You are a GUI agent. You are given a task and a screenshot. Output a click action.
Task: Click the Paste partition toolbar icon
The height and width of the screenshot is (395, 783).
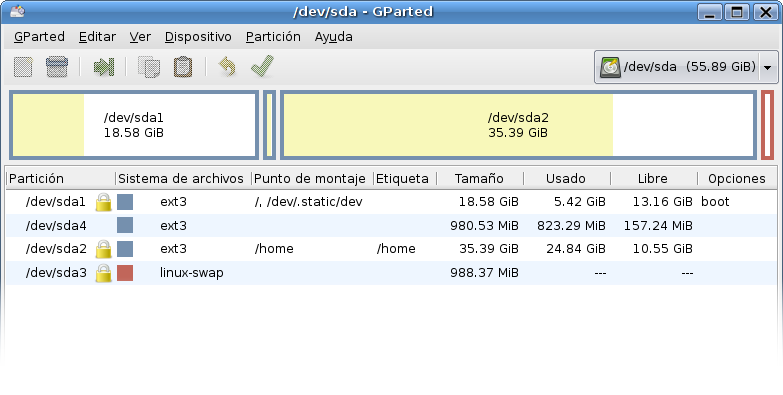click(x=183, y=67)
